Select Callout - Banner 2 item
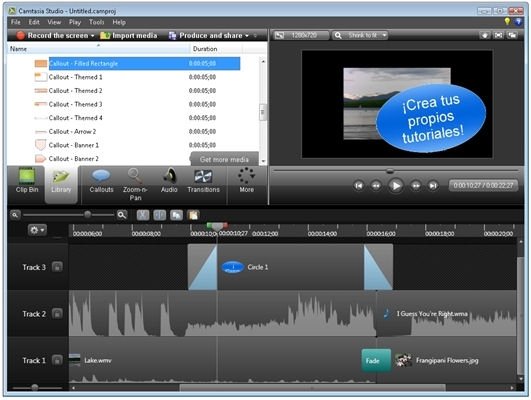Viewport: 531px width, 400px height. point(112,159)
